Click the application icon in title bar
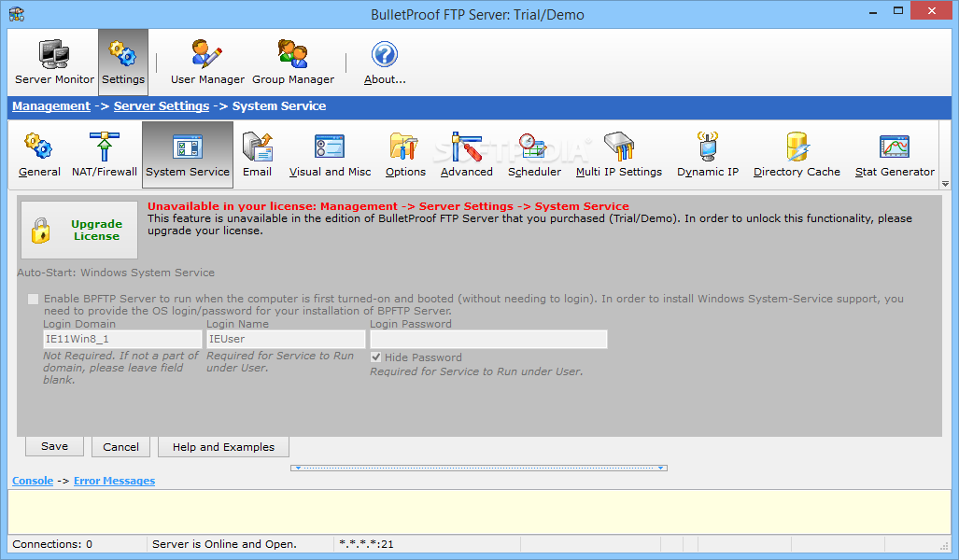 click(17, 14)
